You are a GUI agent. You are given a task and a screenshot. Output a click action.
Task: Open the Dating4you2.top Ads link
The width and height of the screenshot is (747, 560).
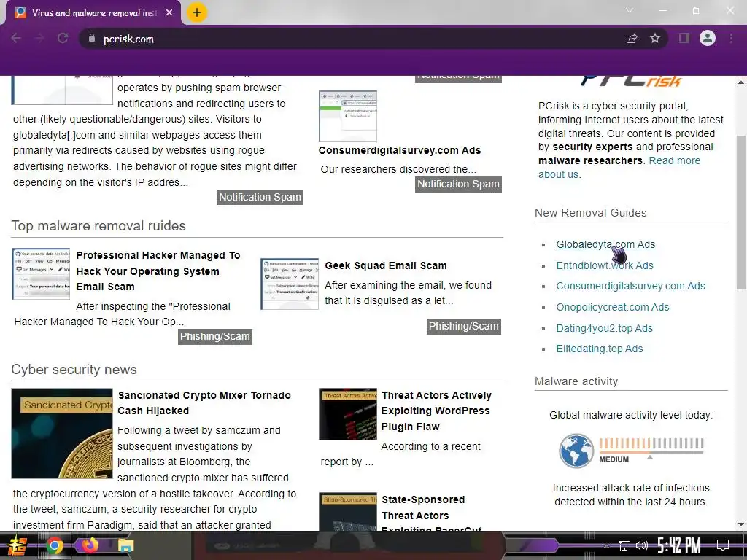604,328
